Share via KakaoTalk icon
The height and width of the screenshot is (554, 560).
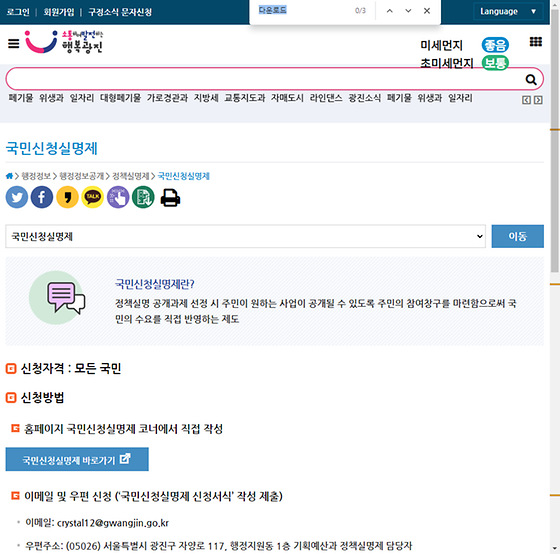pos(92,197)
